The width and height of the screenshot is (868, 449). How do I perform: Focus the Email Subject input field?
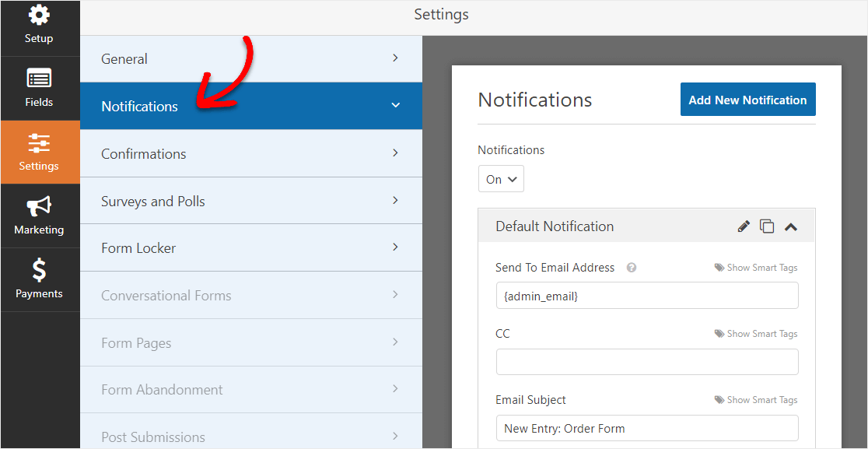(647, 428)
